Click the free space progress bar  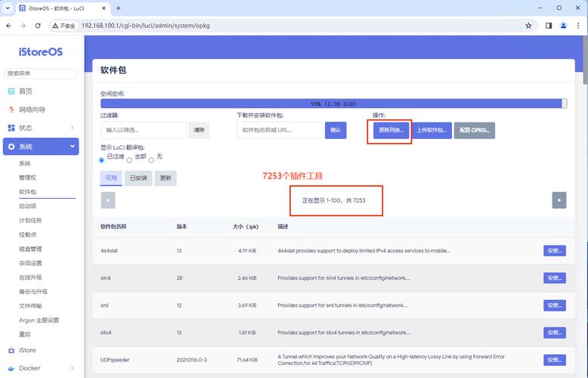click(x=333, y=104)
